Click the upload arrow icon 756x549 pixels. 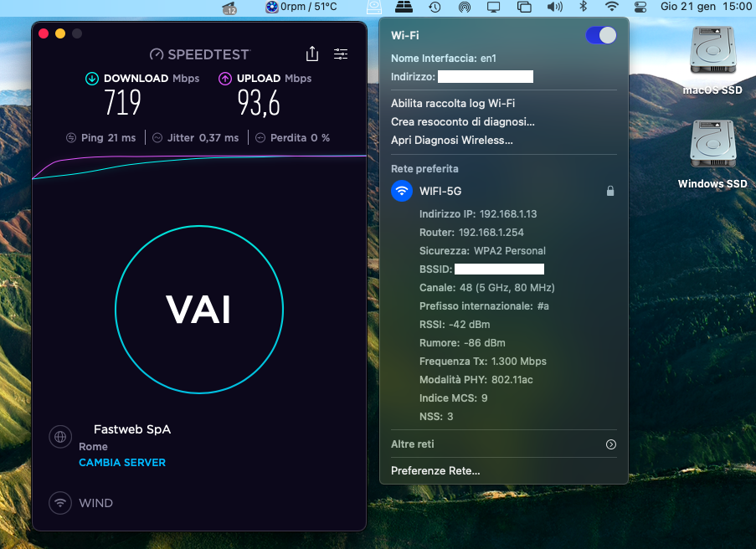point(225,79)
